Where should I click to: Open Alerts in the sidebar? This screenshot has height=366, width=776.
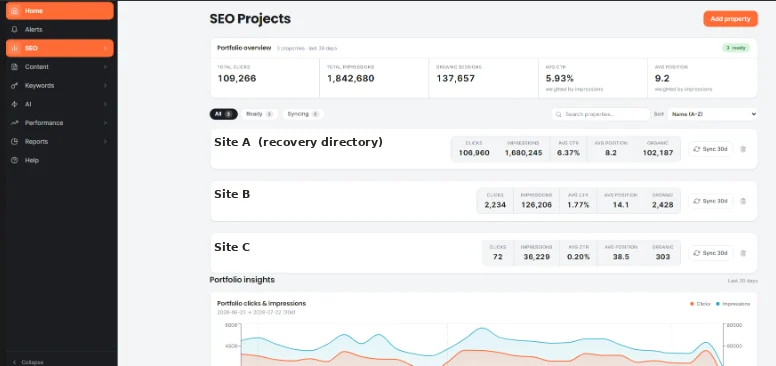(x=60, y=30)
